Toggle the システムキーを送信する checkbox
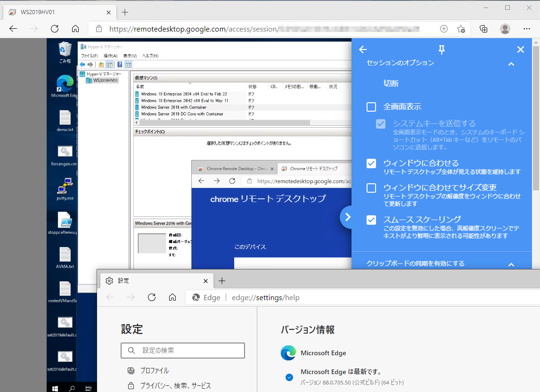Image resolution: width=540 pixels, height=392 pixels. [x=381, y=123]
